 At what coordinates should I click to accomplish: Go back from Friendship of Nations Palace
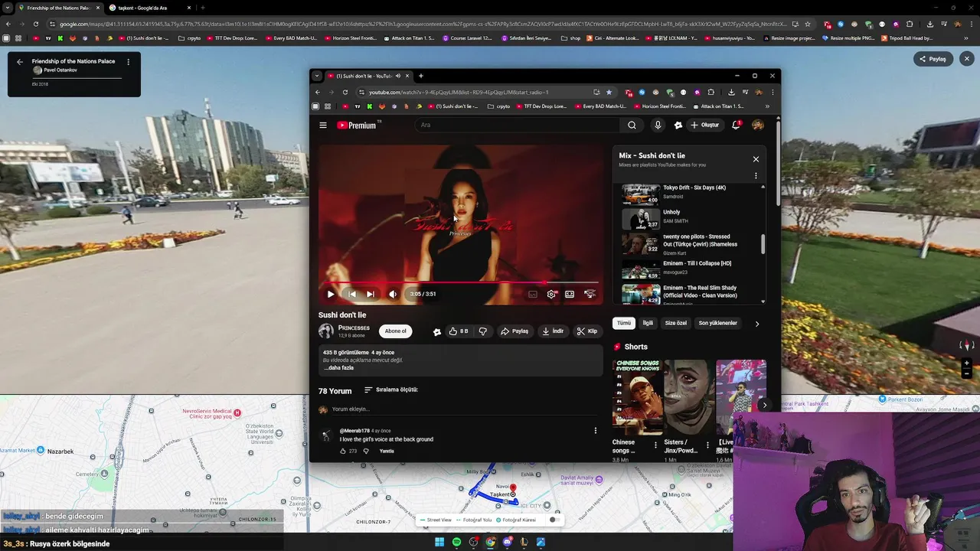(20, 61)
